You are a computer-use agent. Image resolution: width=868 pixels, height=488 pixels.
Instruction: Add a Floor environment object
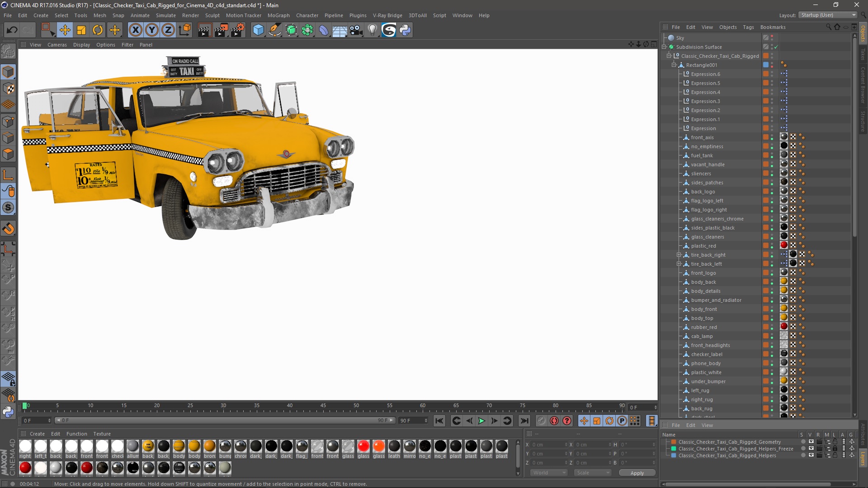click(x=340, y=30)
